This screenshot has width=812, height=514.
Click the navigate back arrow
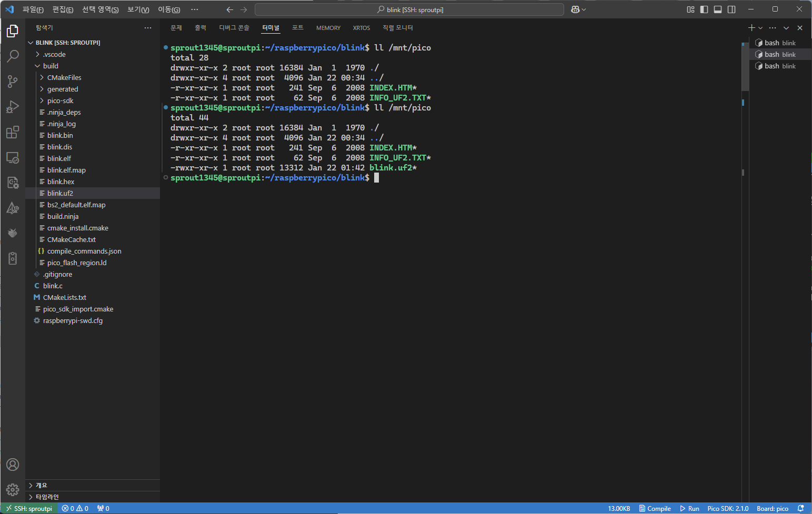point(229,9)
